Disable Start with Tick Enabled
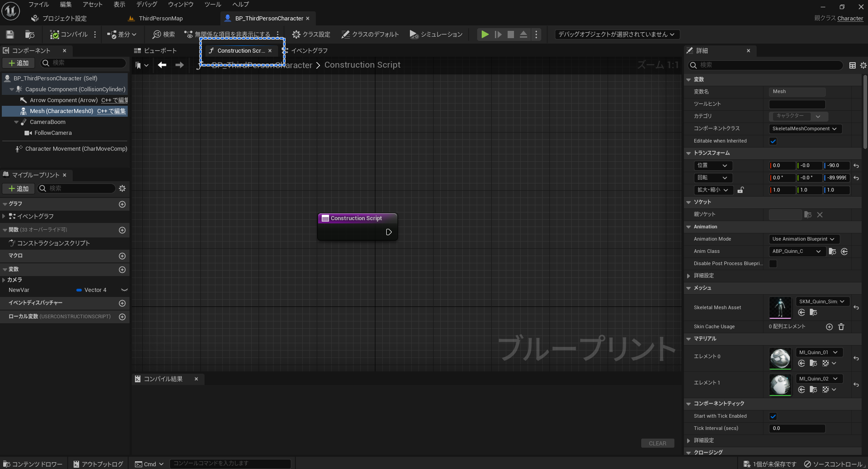The height and width of the screenshot is (469, 868). pos(773,416)
